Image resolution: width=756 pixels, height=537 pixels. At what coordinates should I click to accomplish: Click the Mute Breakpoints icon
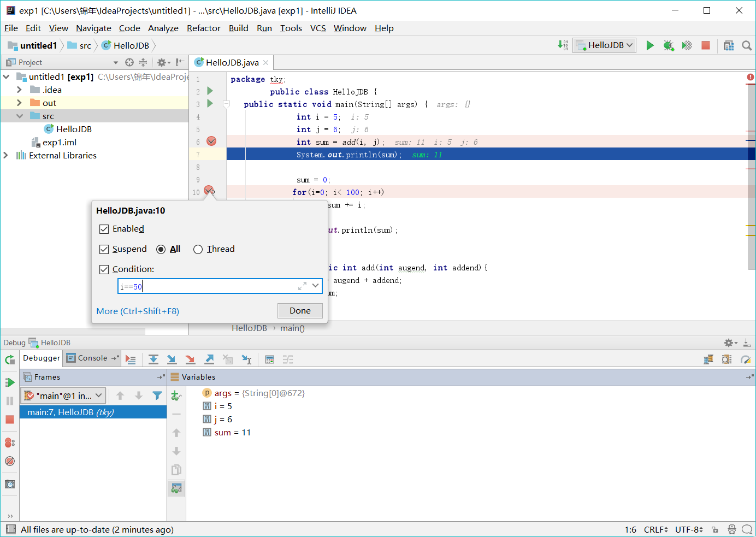[x=10, y=461]
